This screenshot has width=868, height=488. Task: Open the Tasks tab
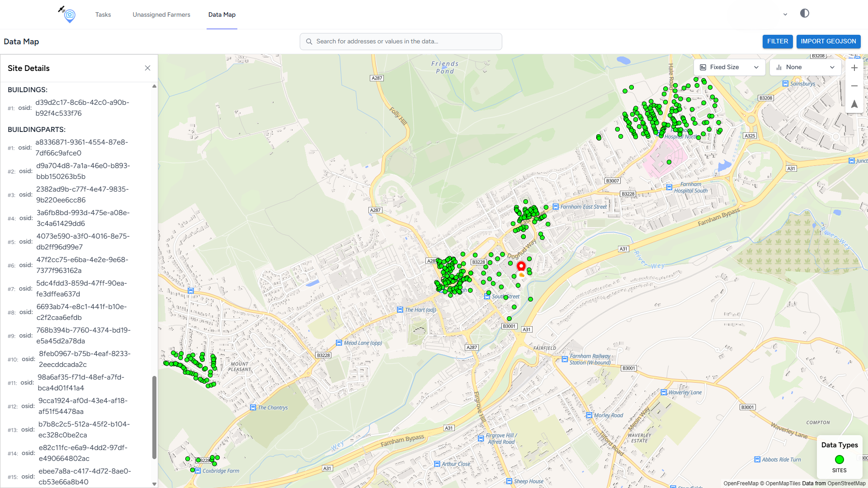pyautogui.click(x=103, y=14)
